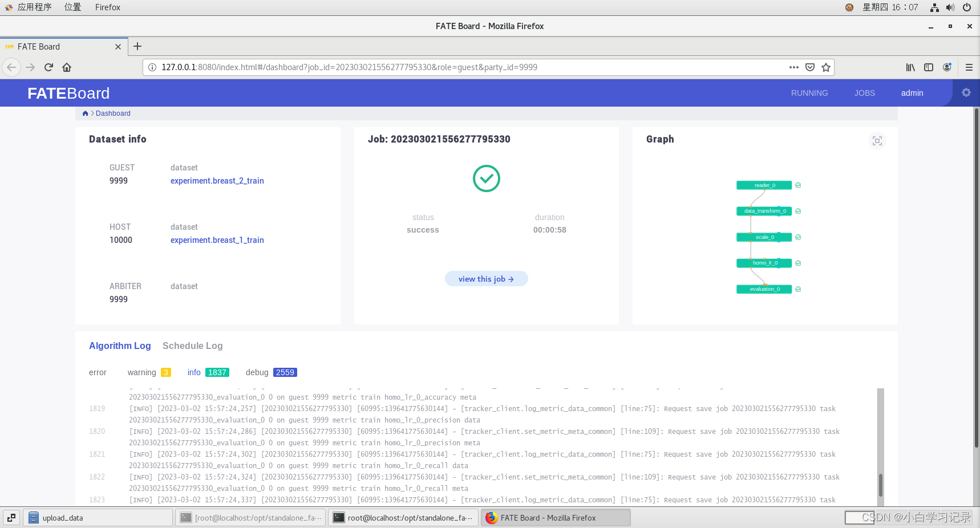Screen dimensions: 980x528
Task: Click log line number 1822
Action: pyautogui.click(x=97, y=477)
